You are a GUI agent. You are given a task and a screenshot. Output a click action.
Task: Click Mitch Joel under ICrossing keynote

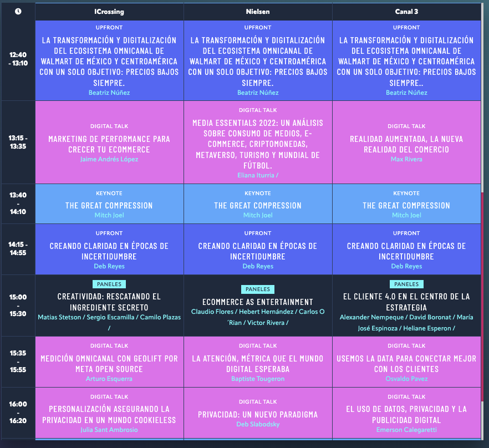click(x=109, y=215)
